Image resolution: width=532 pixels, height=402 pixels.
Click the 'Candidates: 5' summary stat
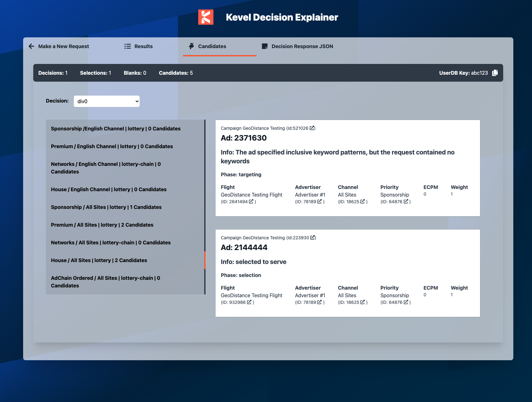(176, 73)
